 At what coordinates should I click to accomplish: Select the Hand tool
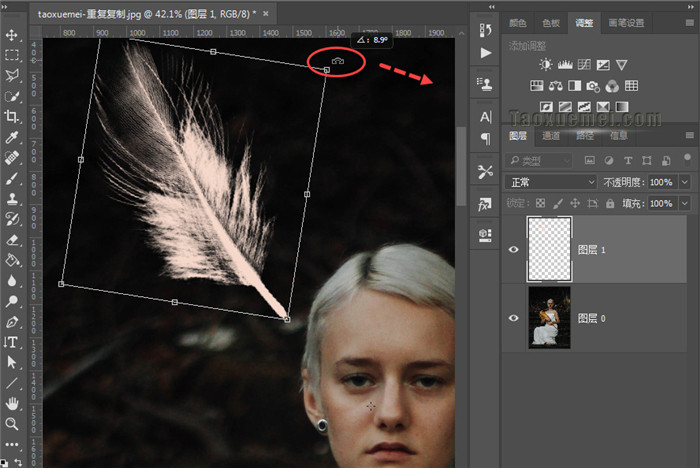click(12, 404)
